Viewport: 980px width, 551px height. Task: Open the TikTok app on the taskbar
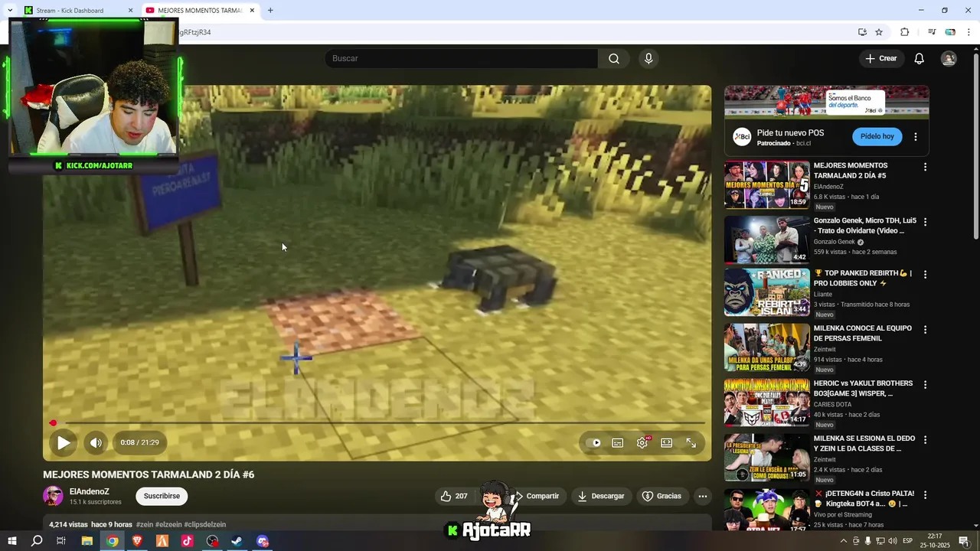pos(188,541)
